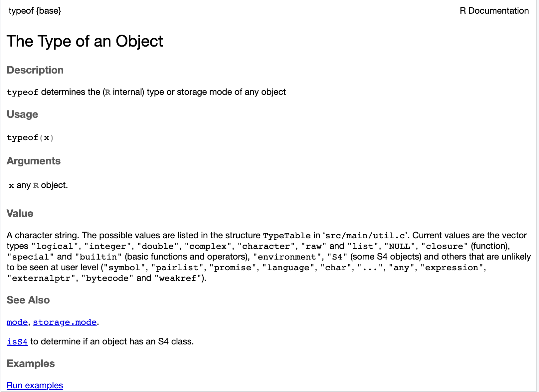
Task: Follow the isS4 link
Action: tap(17, 341)
